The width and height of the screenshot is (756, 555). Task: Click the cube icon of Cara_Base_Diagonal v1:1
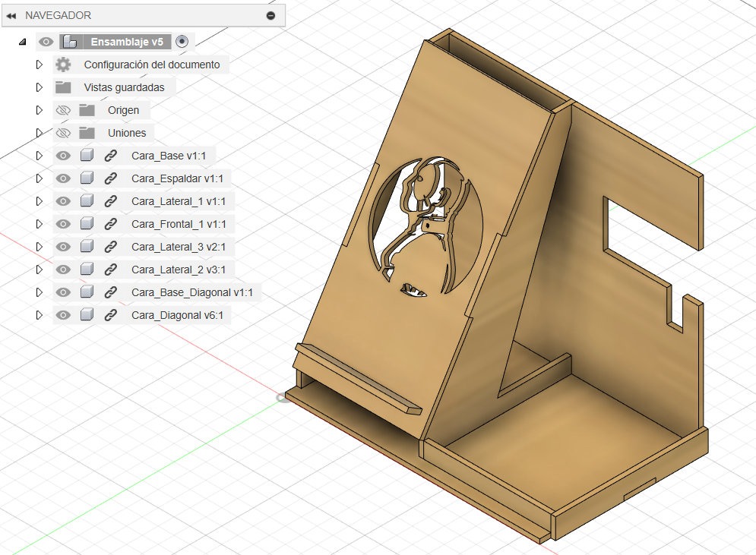point(87,292)
